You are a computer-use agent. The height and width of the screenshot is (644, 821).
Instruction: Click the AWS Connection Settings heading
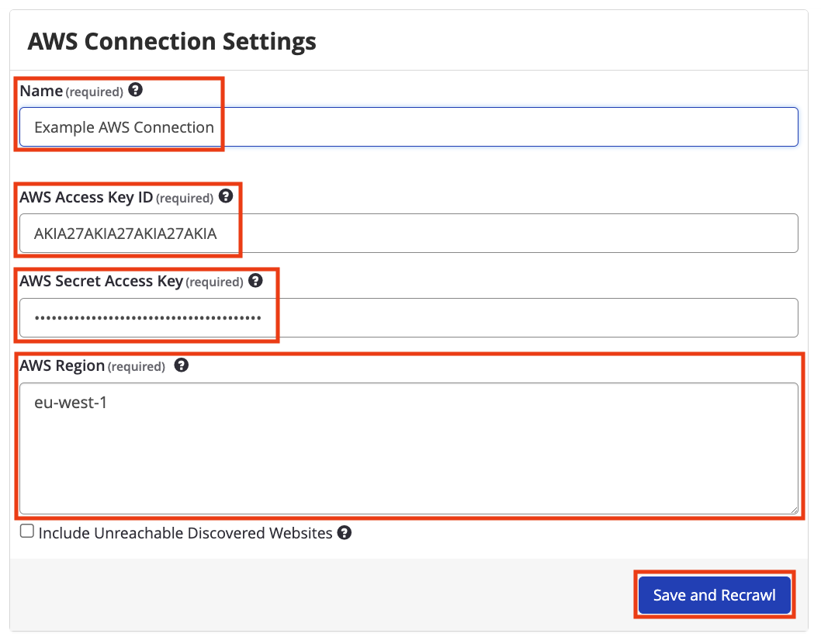tap(171, 41)
